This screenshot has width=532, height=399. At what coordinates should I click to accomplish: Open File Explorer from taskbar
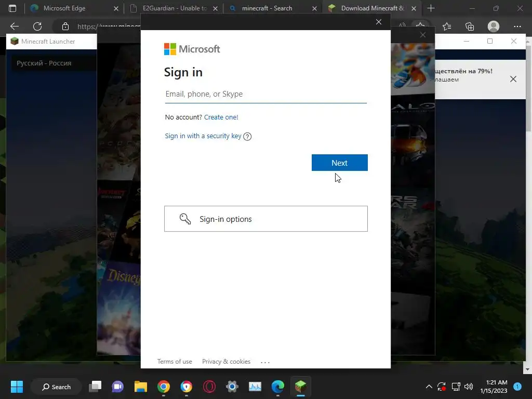140,387
